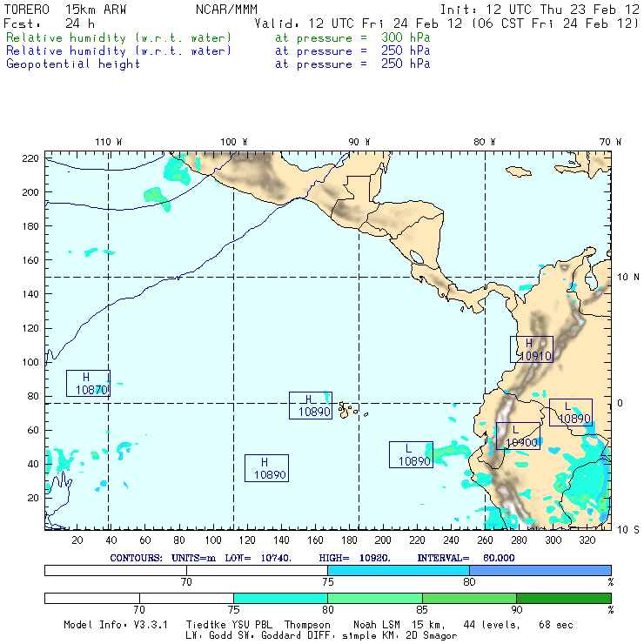Click the '90 W' longitude label
Screen dimensions: 644x644
tap(359, 142)
